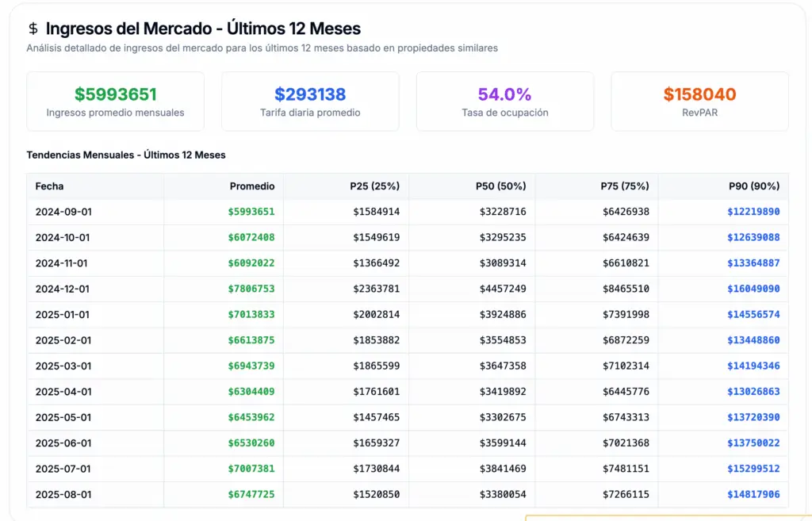The image size is (812, 521).
Task: Select the Tarifa diaria promedio card
Action: coord(310,102)
